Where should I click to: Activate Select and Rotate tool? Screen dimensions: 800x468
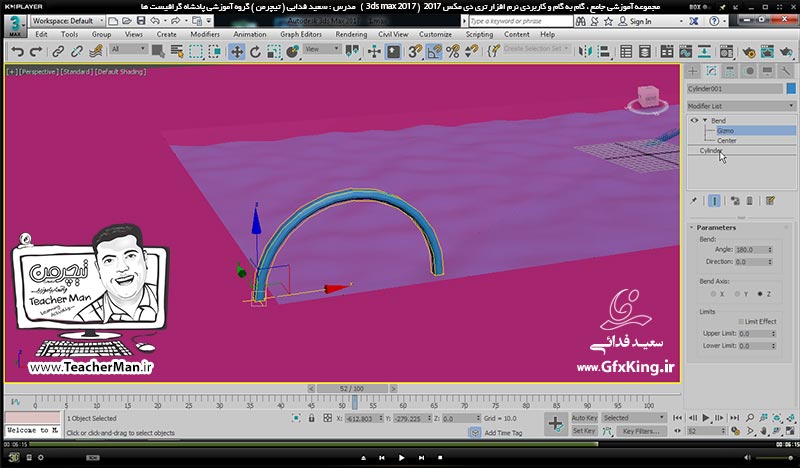(255, 52)
